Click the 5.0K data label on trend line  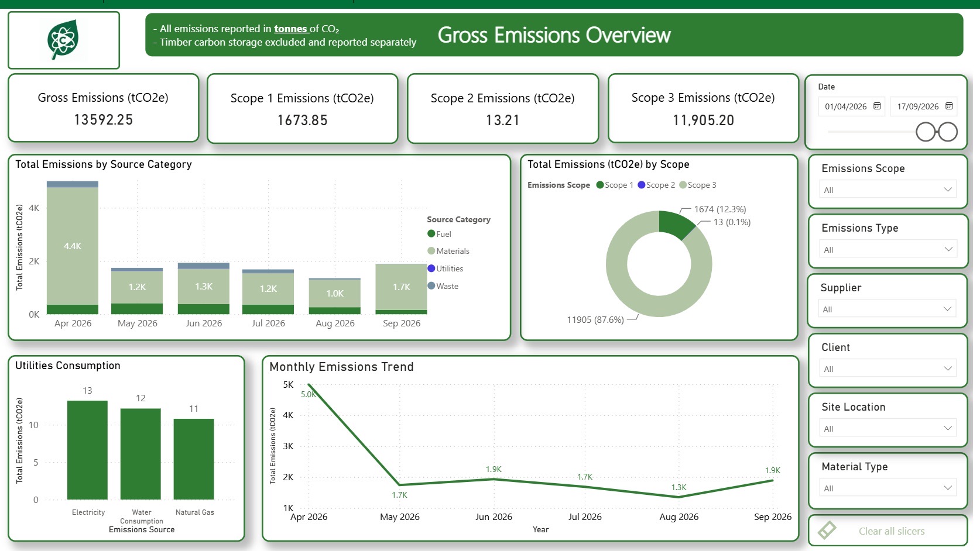click(308, 394)
